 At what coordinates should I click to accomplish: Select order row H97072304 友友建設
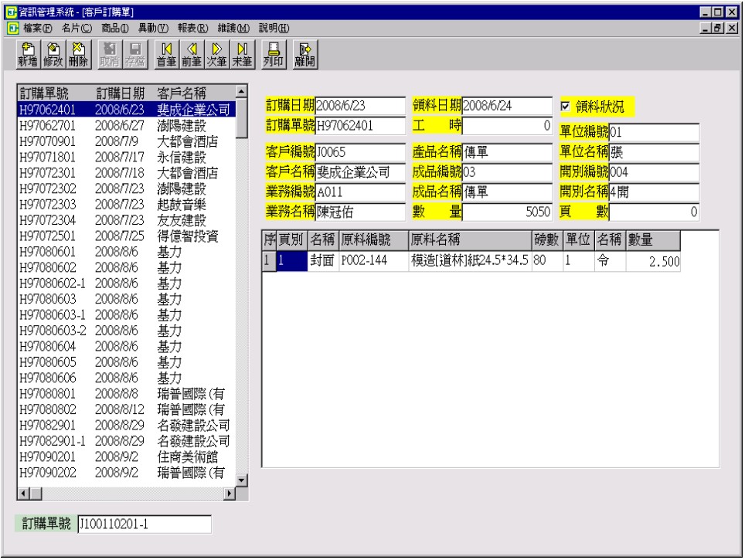coord(127,220)
